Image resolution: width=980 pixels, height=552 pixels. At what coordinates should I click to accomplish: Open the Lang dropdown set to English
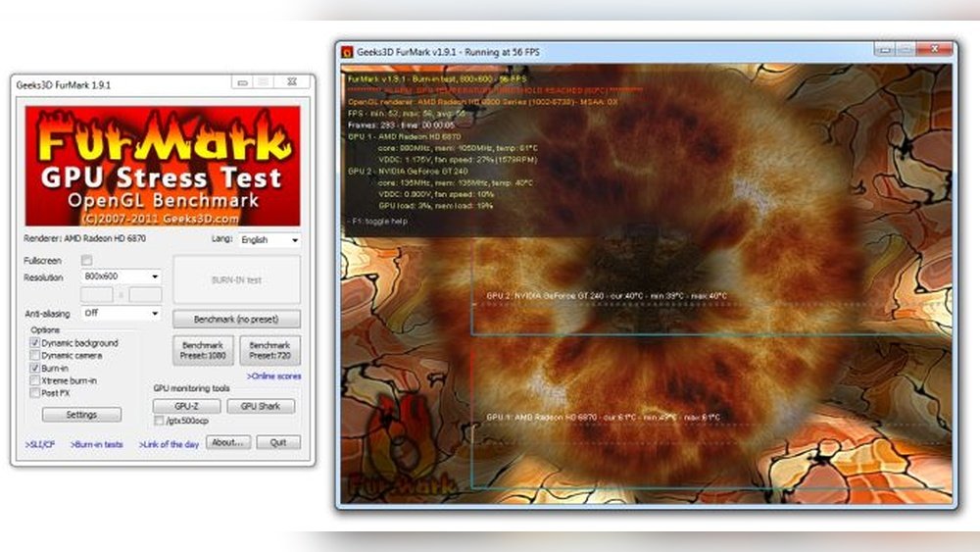[269, 240]
